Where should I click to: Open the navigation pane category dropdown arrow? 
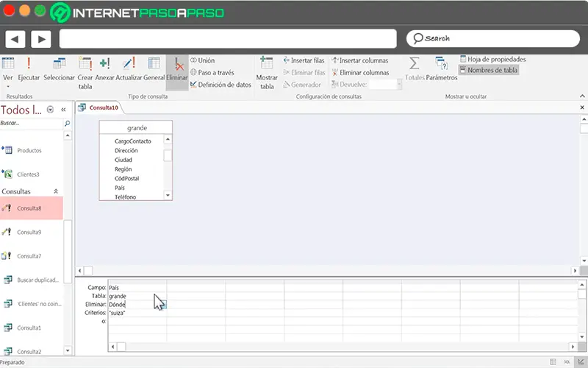tap(50, 110)
